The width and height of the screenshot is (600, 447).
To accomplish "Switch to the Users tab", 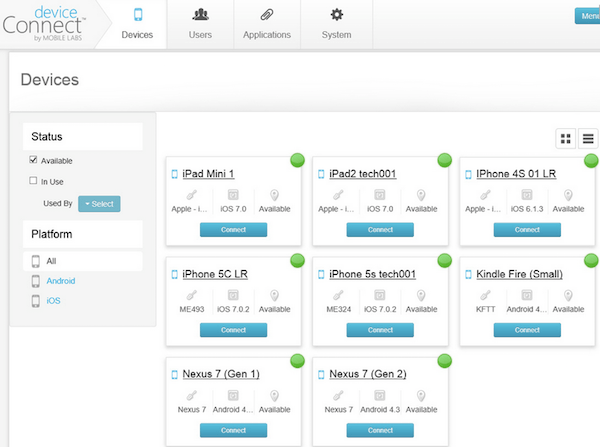I will tap(200, 24).
